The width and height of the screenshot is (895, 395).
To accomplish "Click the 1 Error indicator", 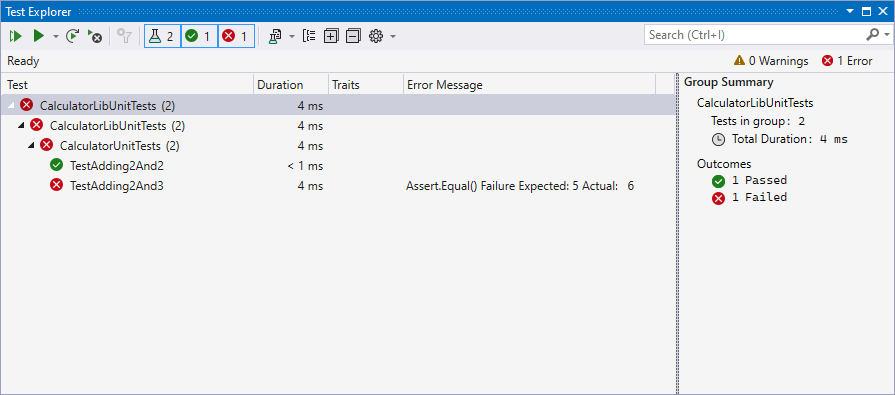I will [847, 61].
